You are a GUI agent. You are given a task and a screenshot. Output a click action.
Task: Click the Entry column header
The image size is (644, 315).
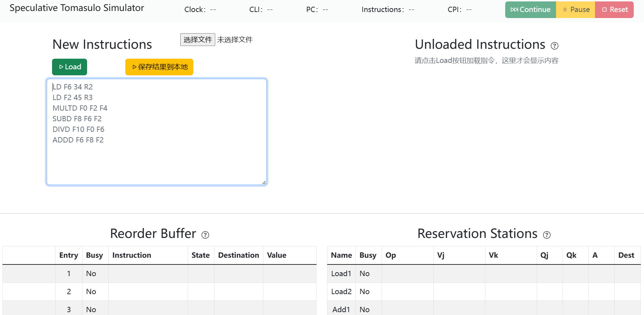(69, 255)
